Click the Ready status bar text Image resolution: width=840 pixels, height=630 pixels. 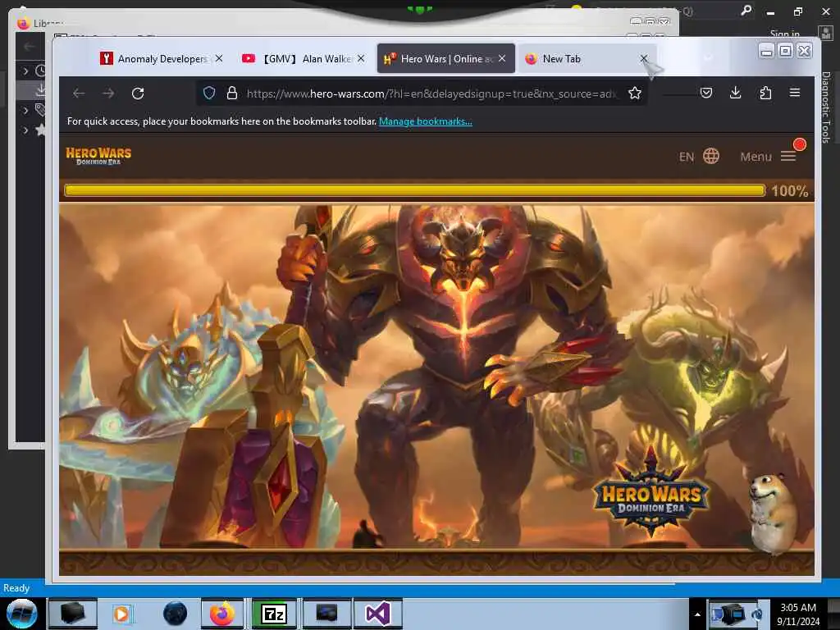[16, 588]
